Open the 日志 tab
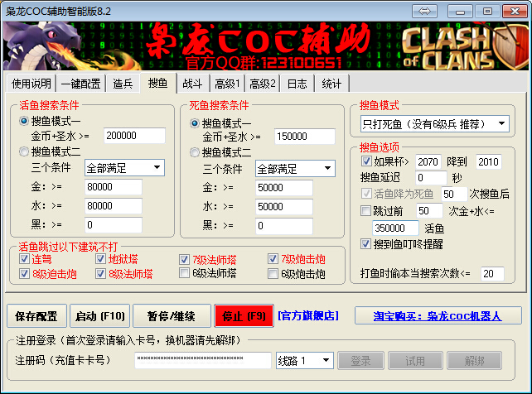The image size is (532, 394). (x=297, y=84)
